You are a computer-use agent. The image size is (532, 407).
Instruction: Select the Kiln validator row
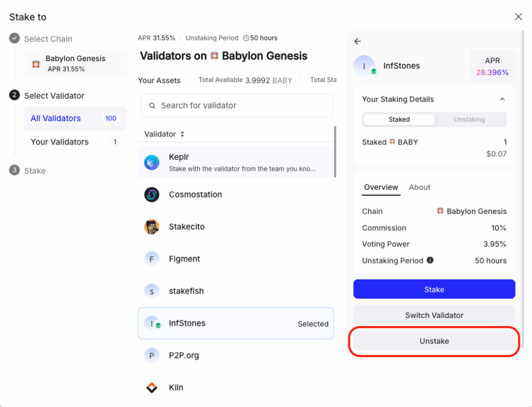tap(236, 388)
